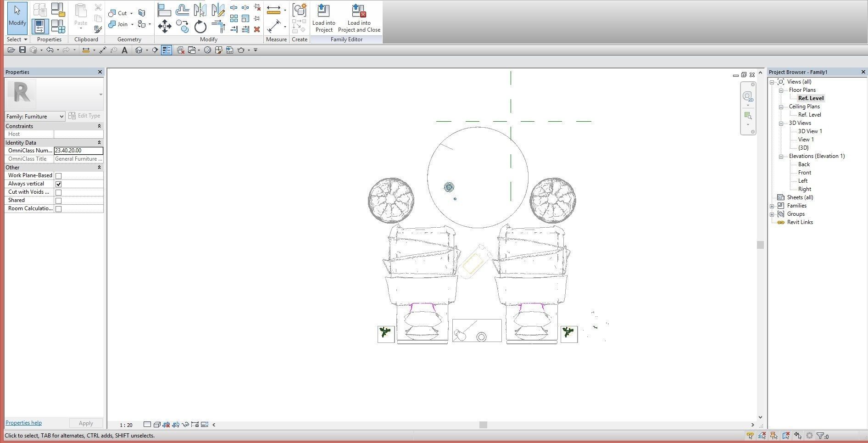868x443 pixels.
Task: Open the Select panel dropdown
Action: point(17,39)
